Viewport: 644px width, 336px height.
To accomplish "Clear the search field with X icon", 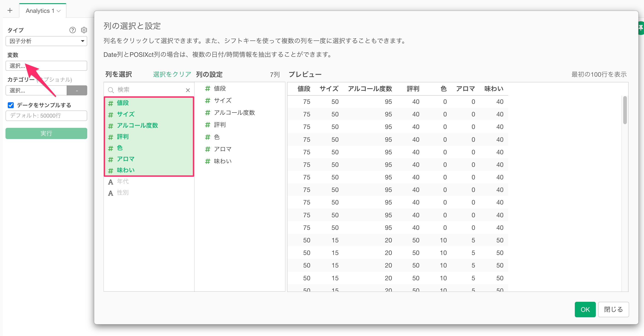I will 188,90.
